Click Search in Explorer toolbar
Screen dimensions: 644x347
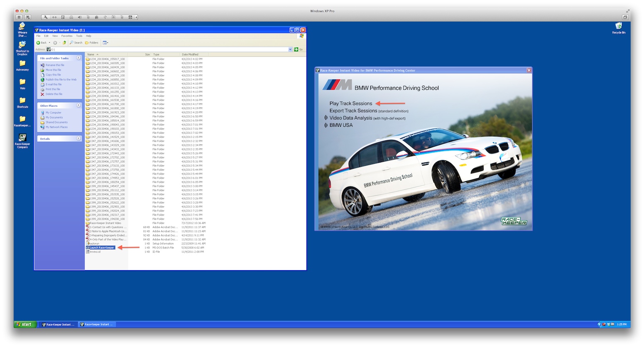coord(76,42)
